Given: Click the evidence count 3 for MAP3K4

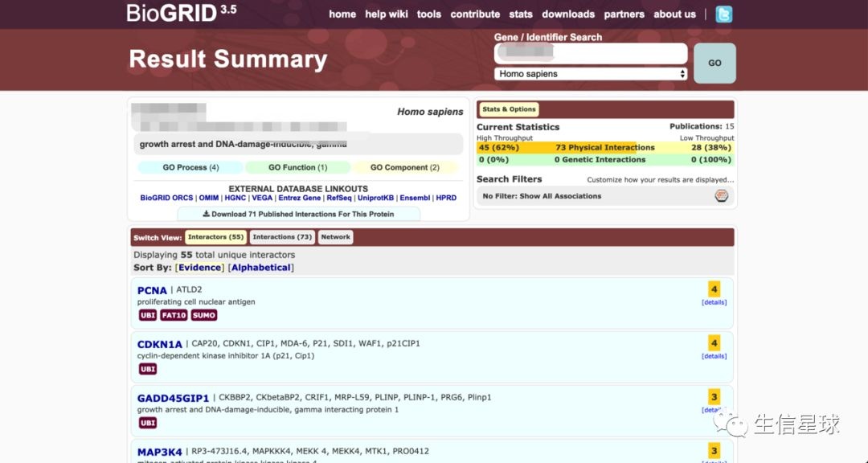Looking at the screenshot, I should click(714, 450).
